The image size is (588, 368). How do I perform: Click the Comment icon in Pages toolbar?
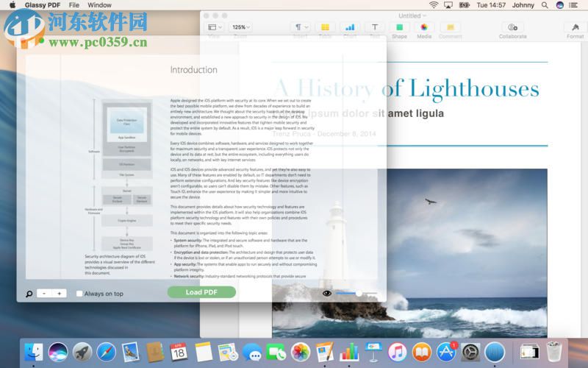pyautogui.click(x=451, y=27)
